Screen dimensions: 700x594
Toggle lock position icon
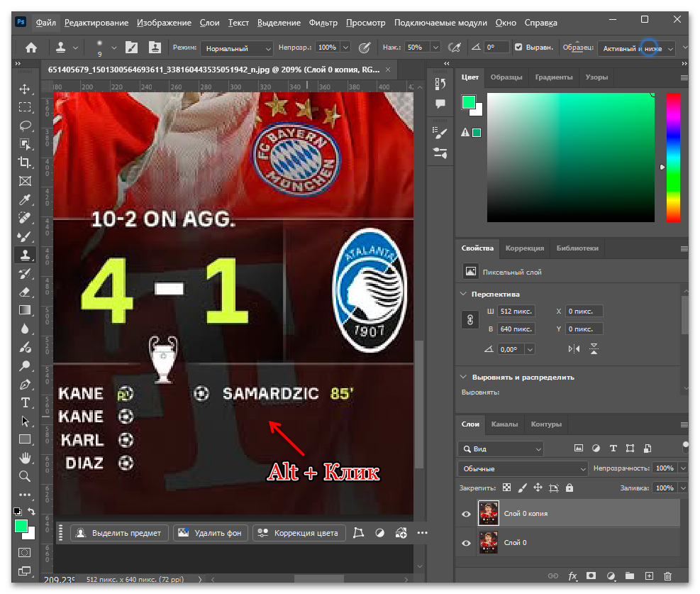point(538,488)
